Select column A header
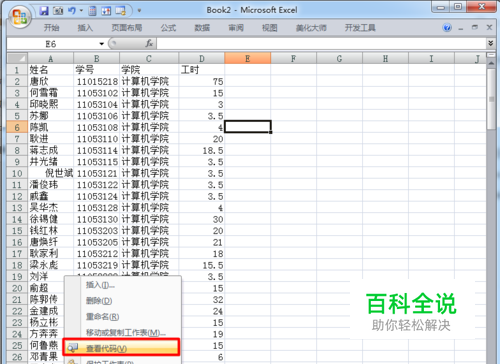 pos(51,59)
